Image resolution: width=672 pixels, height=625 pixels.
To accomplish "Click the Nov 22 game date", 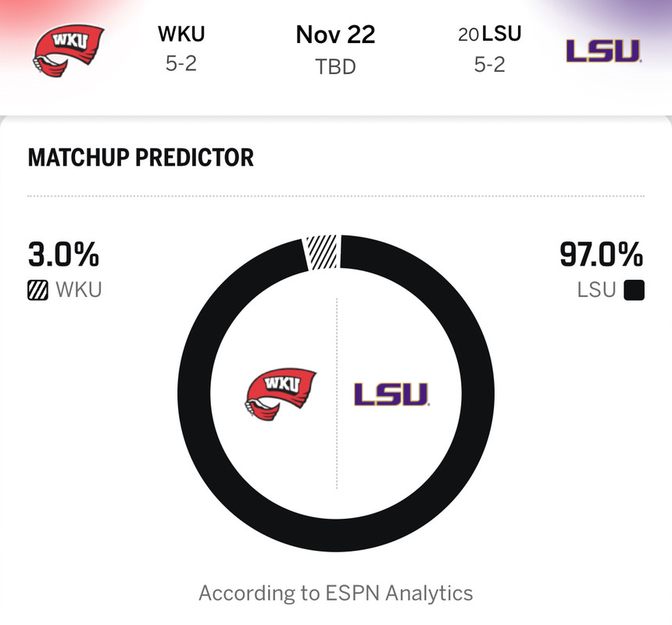I will pyautogui.click(x=335, y=35).
